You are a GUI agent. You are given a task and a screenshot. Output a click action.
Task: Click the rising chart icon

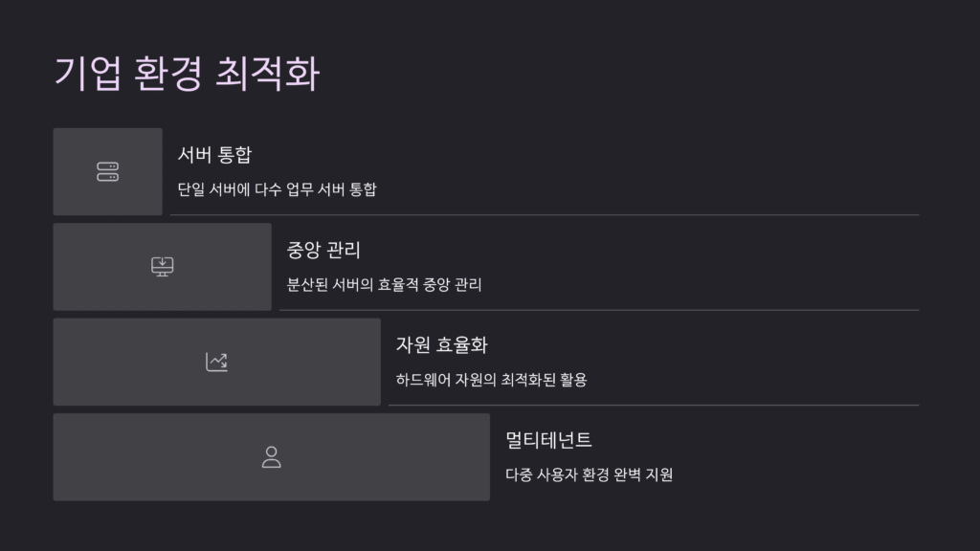(x=217, y=362)
